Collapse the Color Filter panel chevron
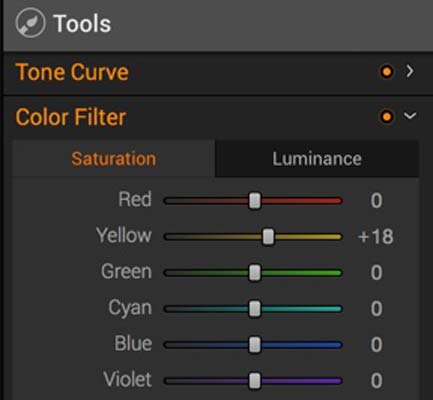Image resolution: width=433 pixels, height=400 pixels. coord(410,116)
